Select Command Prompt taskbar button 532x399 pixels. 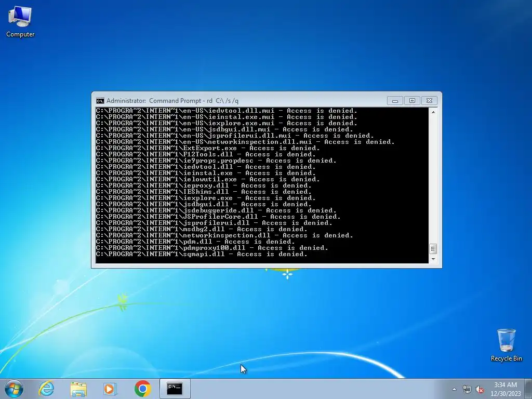[175, 389]
